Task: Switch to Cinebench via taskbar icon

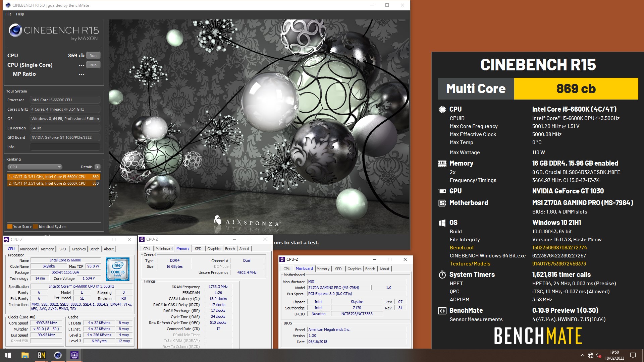Action: tap(58, 355)
